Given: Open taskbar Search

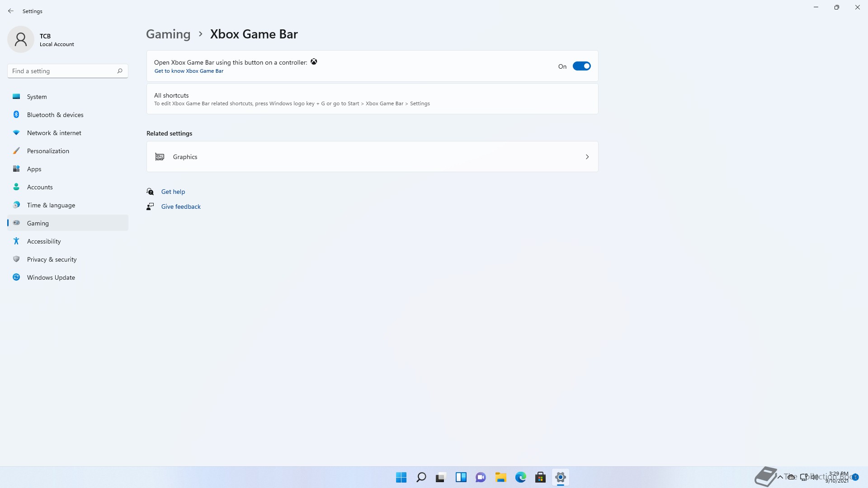Looking at the screenshot, I should click(421, 477).
